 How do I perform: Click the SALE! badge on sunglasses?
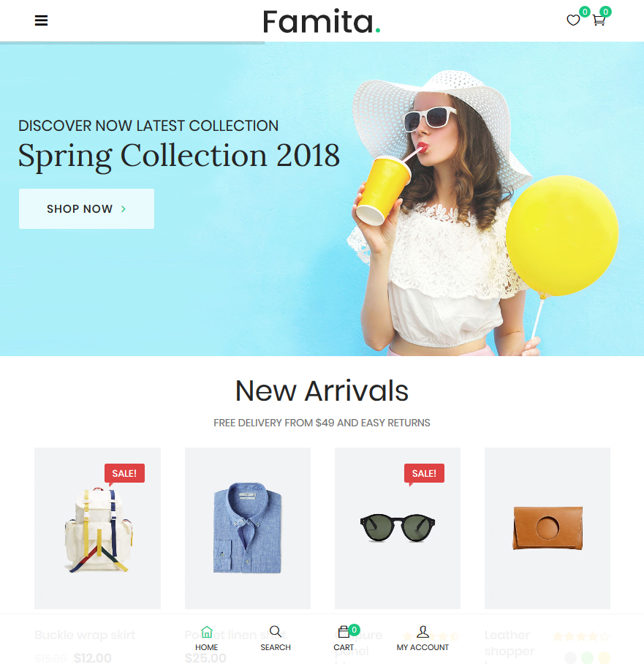click(x=424, y=473)
